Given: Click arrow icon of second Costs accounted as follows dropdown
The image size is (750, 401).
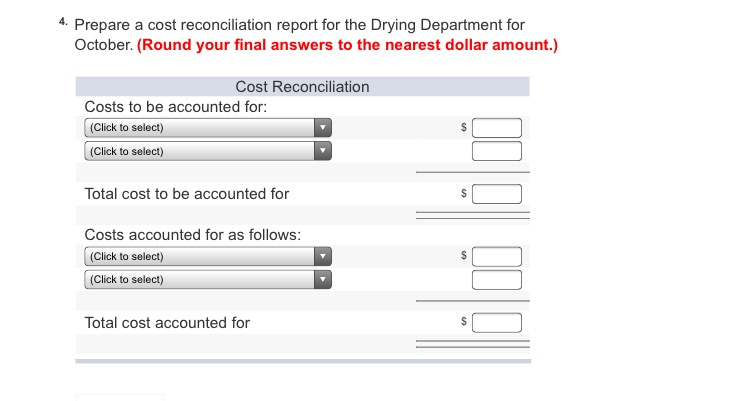Looking at the screenshot, I should (x=321, y=280).
